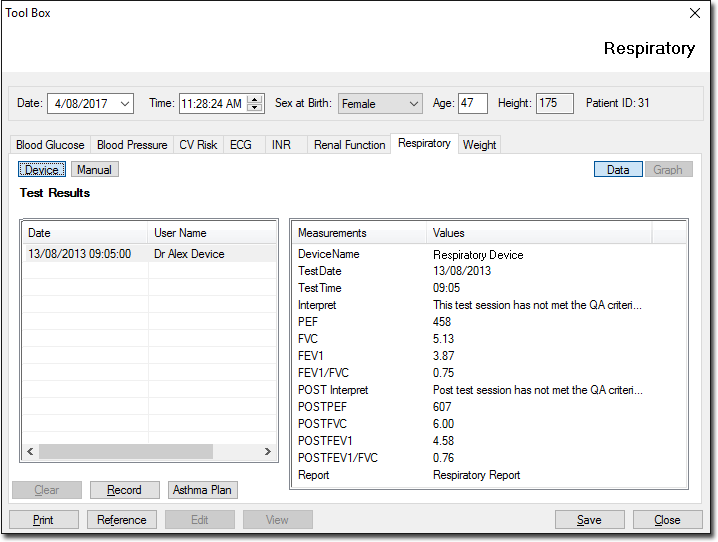Select the Respiratory tab
Screen dimensions: 718x542
(424, 143)
